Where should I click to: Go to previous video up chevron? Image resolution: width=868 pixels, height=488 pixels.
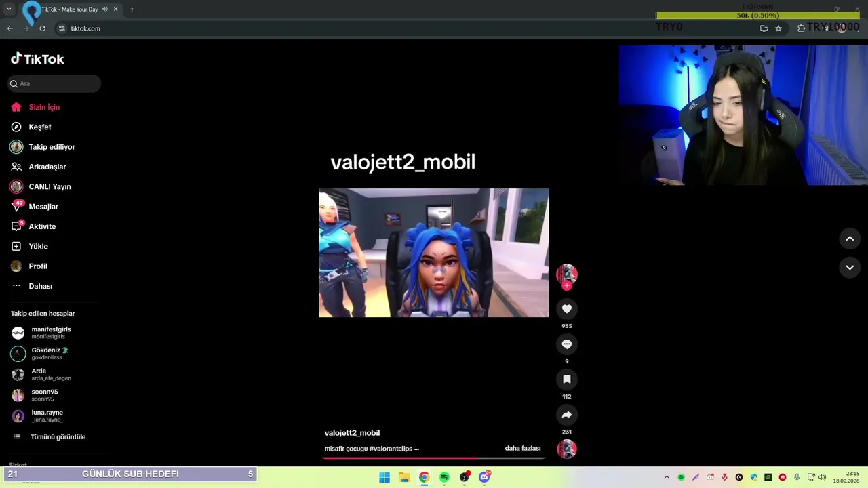850,239
